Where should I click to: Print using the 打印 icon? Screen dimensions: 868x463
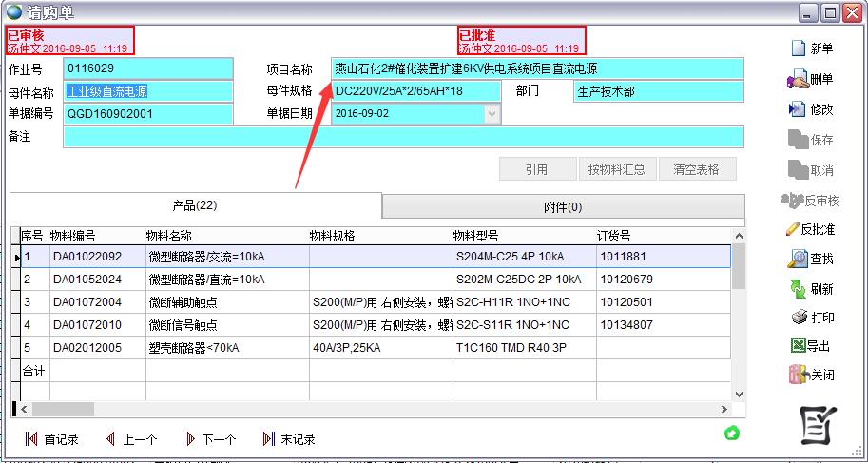797,318
